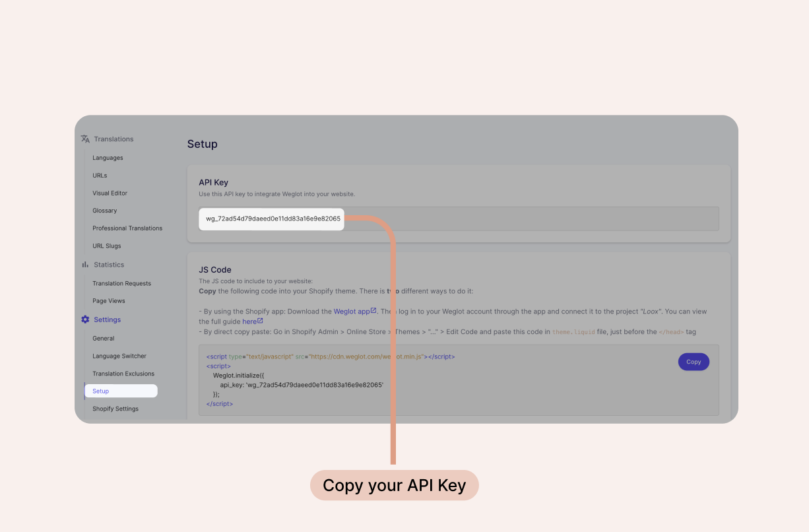Screen dimensions: 809x532
Task: Click the external-link icon beside here
Action: click(x=260, y=321)
